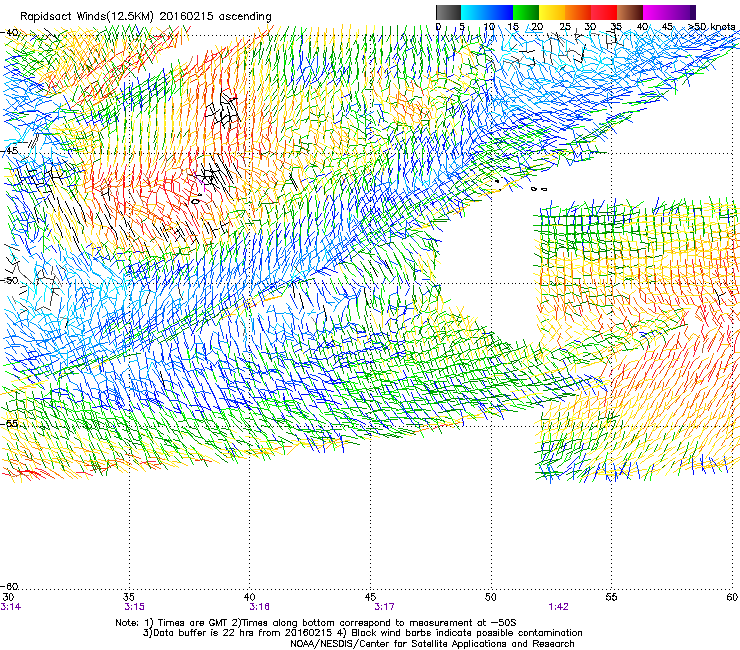This screenshot has height=650, width=740.
Task: Click the purple '3:16' time stamp
Action: point(259,607)
